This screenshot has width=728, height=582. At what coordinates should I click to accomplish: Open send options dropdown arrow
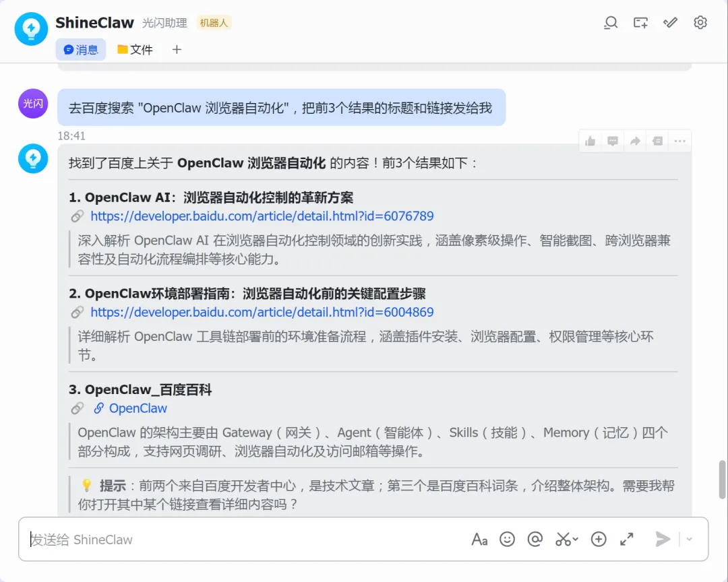[x=690, y=540]
